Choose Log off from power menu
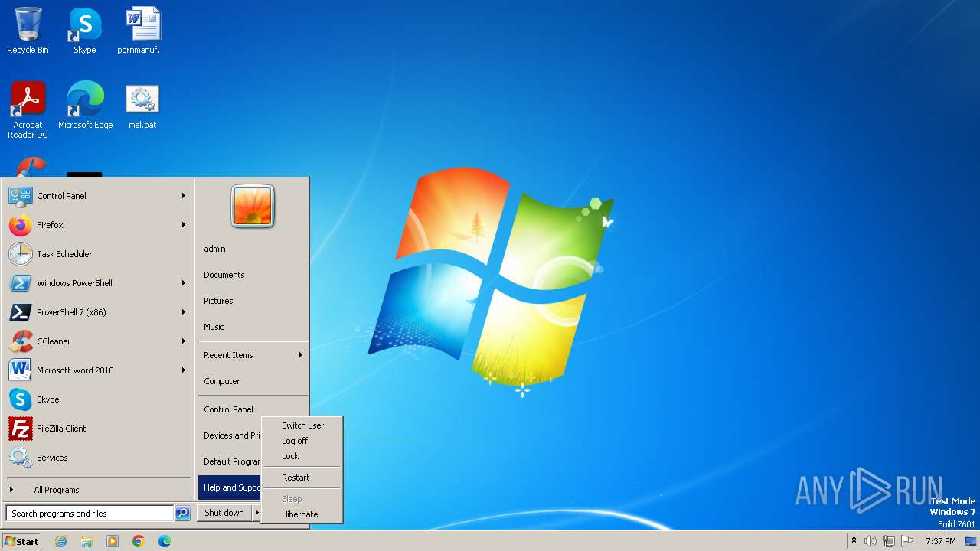Screen dimensions: 980x551 [302, 441]
